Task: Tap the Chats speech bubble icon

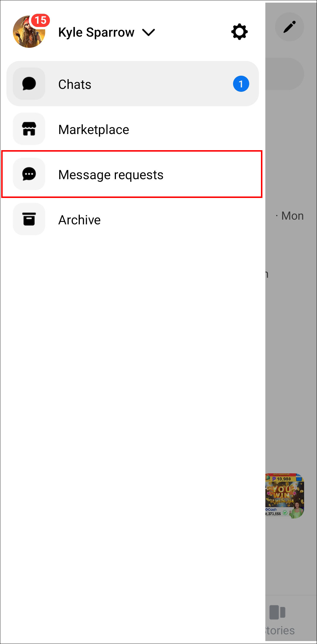Action: pyautogui.click(x=29, y=84)
